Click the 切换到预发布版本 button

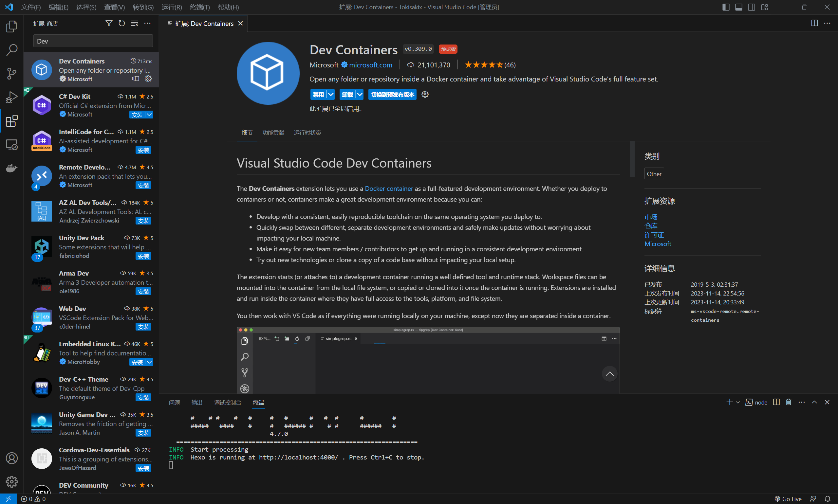tap(392, 94)
